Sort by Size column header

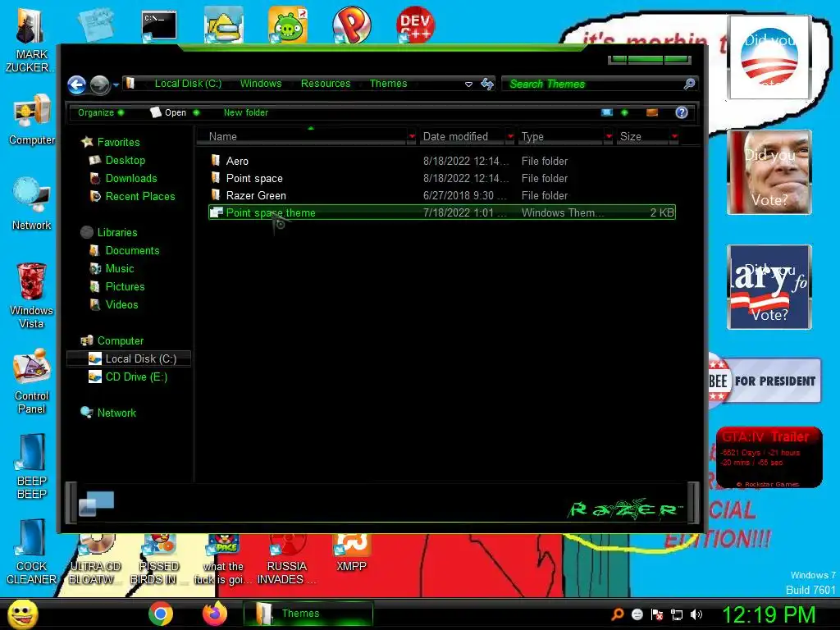(643, 137)
